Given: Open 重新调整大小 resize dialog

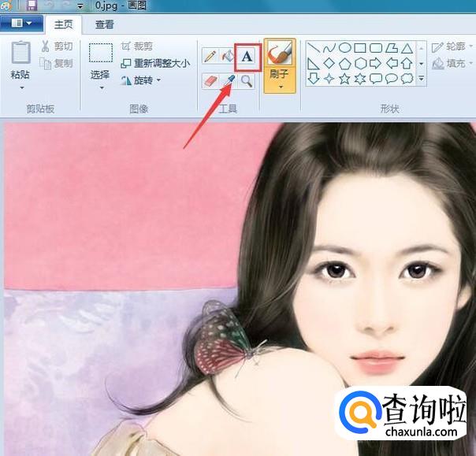Looking at the screenshot, I should pos(155,64).
